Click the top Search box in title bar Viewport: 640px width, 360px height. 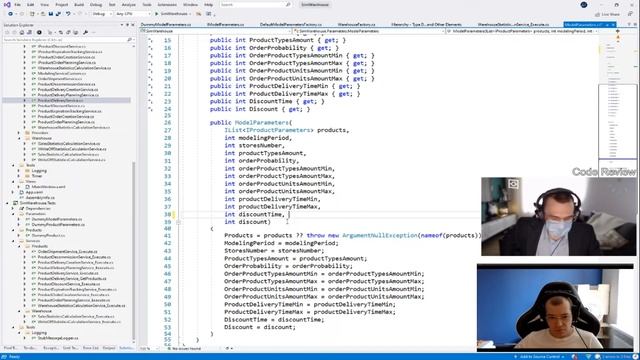click(256, 4)
